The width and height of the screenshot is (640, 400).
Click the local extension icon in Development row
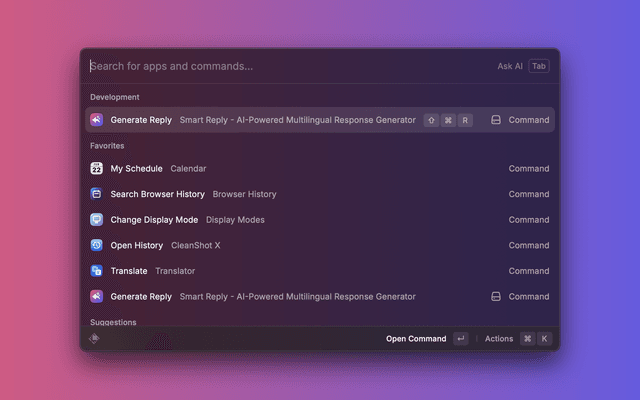pyautogui.click(x=495, y=120)
